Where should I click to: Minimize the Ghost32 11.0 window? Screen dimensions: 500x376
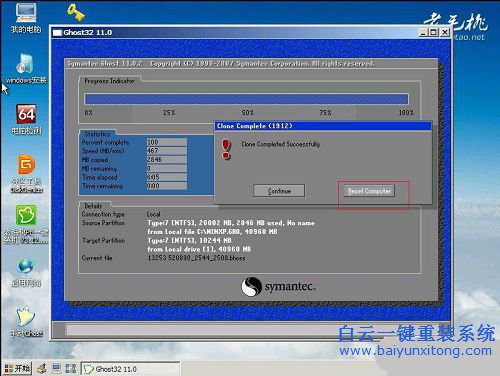pyautogui.click(x=423, y=32)
